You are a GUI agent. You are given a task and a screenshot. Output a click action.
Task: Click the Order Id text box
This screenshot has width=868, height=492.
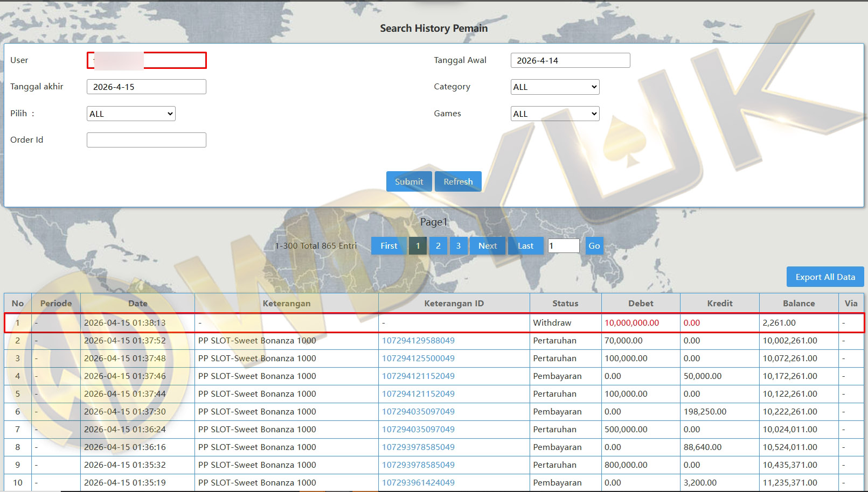146,140
